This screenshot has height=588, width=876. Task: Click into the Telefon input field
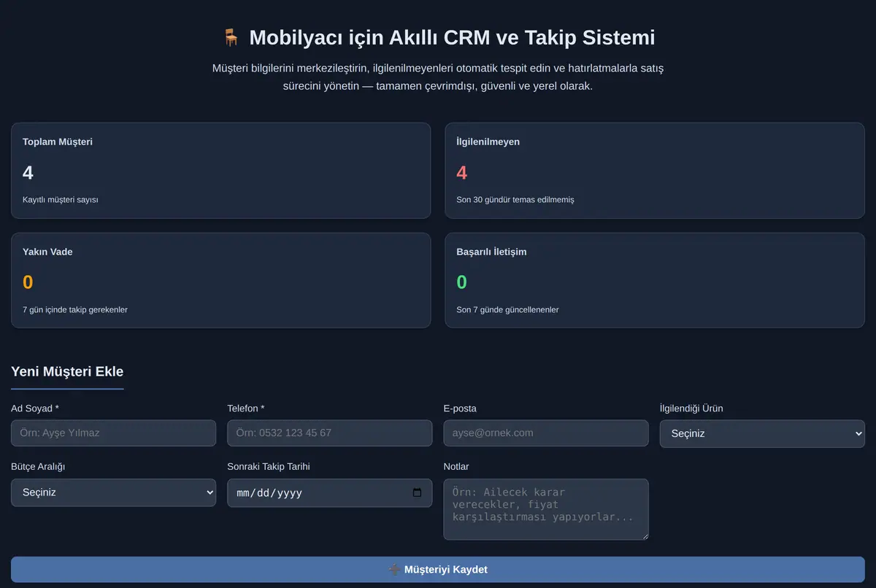[330, 433]
